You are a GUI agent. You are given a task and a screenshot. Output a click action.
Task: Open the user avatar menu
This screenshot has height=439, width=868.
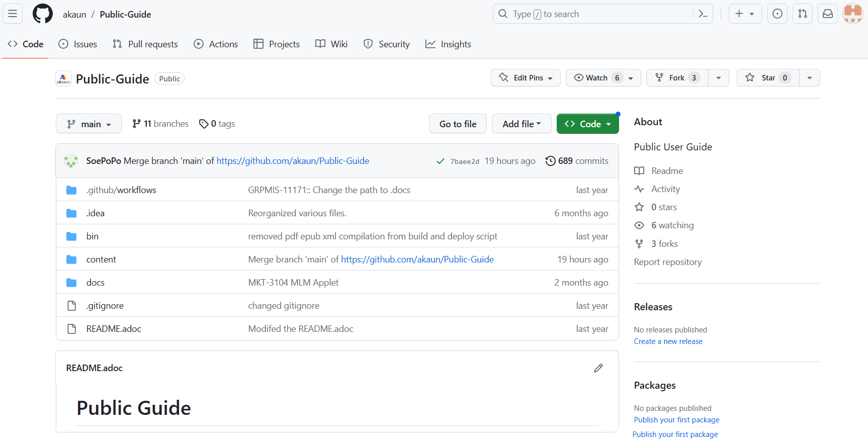tap(852, 14)
